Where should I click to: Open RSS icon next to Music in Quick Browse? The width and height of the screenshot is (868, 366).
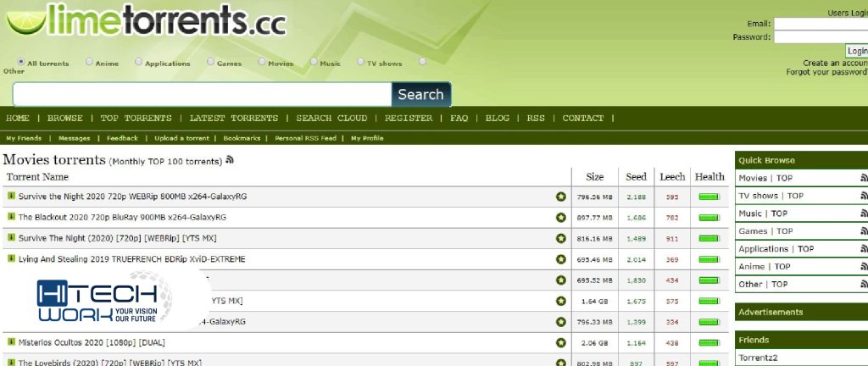pos(864,213)
